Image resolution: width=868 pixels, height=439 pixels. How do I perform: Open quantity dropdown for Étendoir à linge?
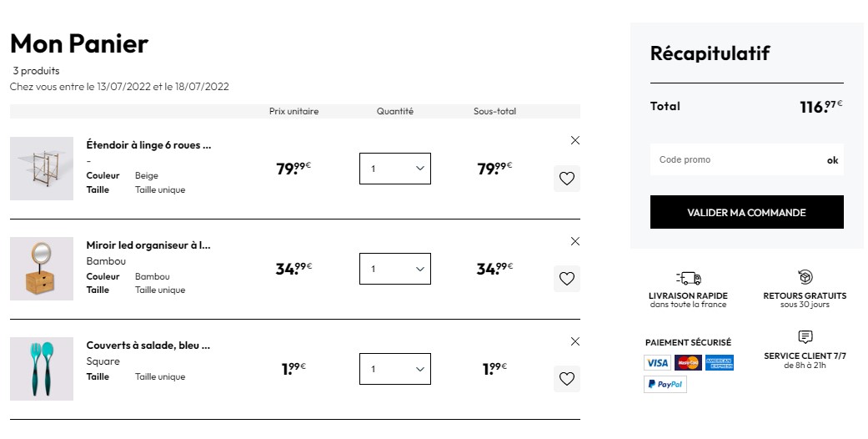pyautogui.click(x=395, y=169)
